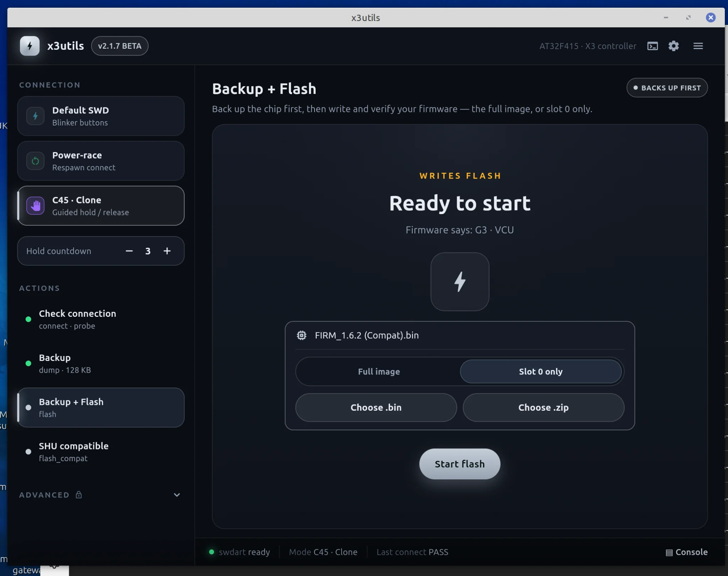728x576 pixels.
Task: Increase hold countdown with plus
Action: pos(167,251)
